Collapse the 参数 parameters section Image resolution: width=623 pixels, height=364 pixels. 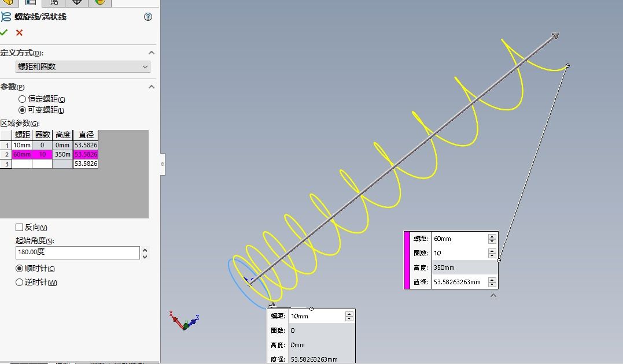click(x=152, y=87)
